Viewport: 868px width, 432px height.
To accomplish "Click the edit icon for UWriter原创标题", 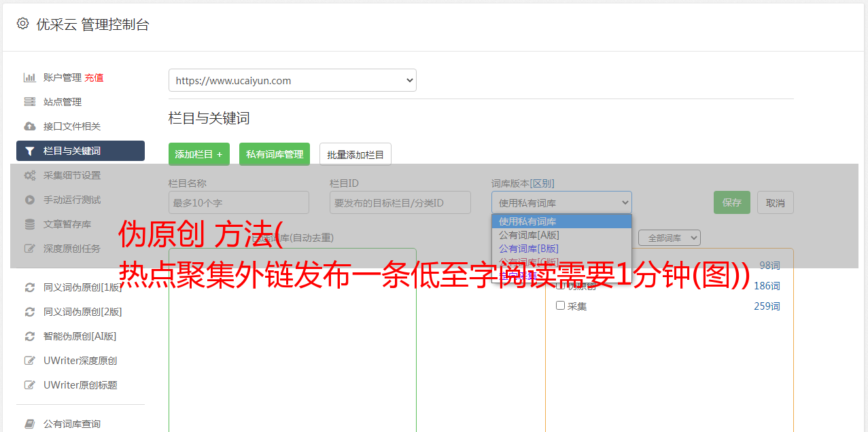I will click(29, 385).
